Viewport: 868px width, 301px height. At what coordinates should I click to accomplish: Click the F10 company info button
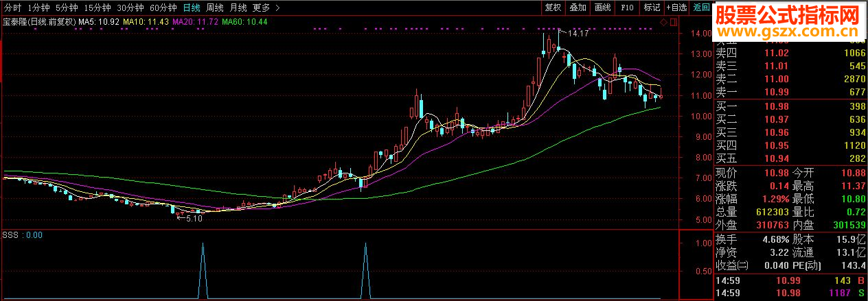626,8
